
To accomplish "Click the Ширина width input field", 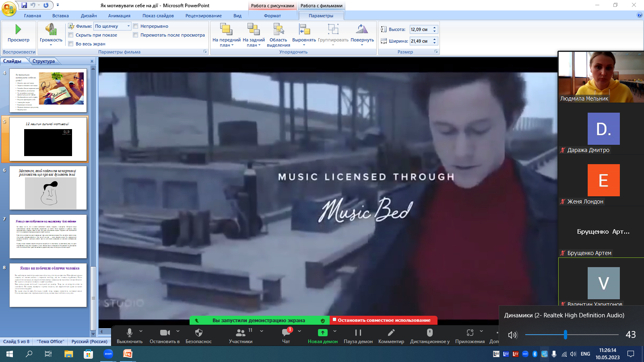I will click(421, 41).
